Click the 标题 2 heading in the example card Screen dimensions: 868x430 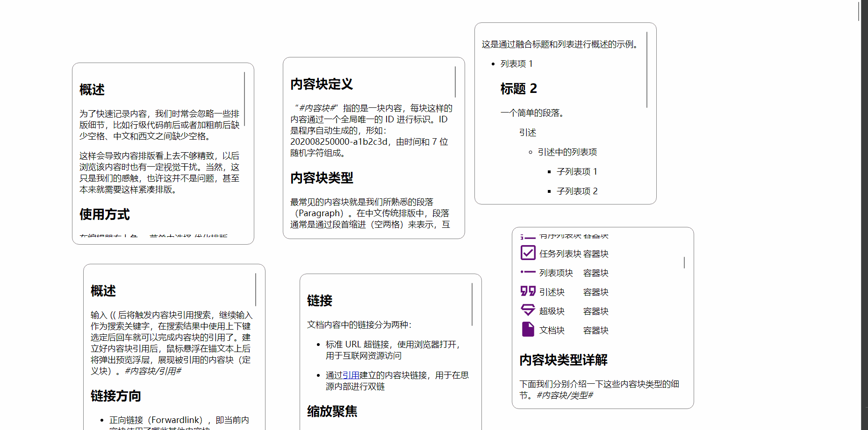(519, 89)
